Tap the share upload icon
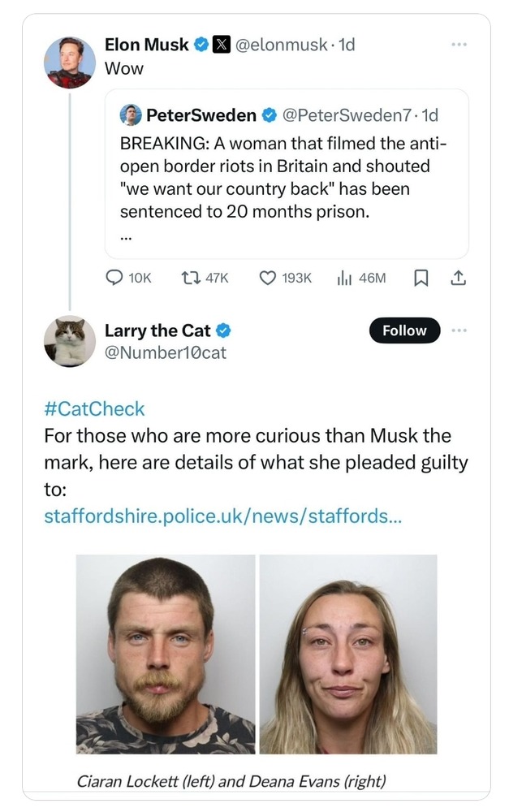Viewport: 509px width, 812px height. (x=458, y=278)
